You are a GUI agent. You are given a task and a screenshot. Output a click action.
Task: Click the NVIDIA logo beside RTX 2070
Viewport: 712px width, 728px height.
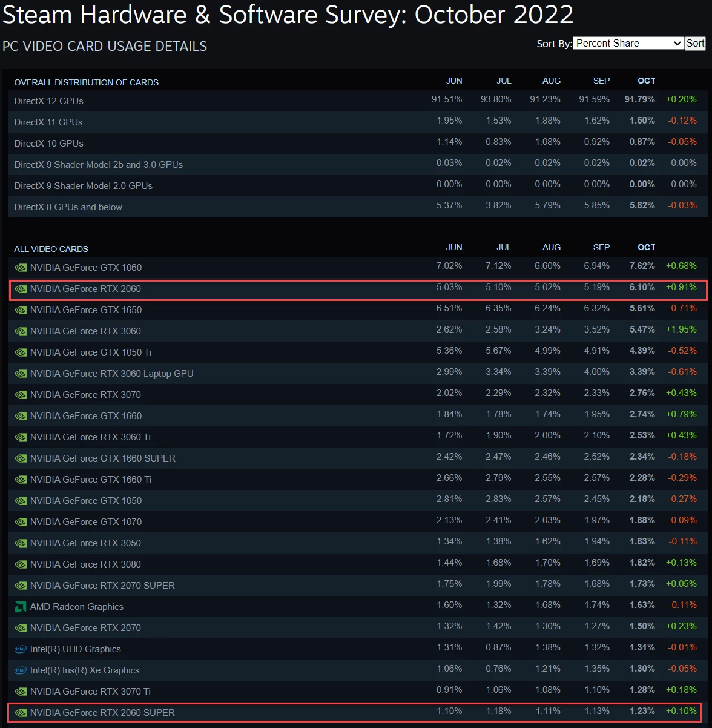coord(21,628)
